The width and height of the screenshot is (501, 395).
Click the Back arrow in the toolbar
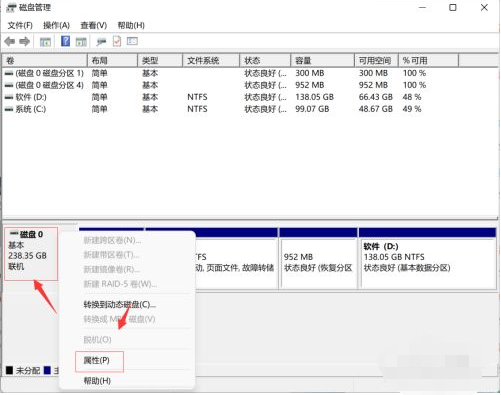click(x=10, y=42)
